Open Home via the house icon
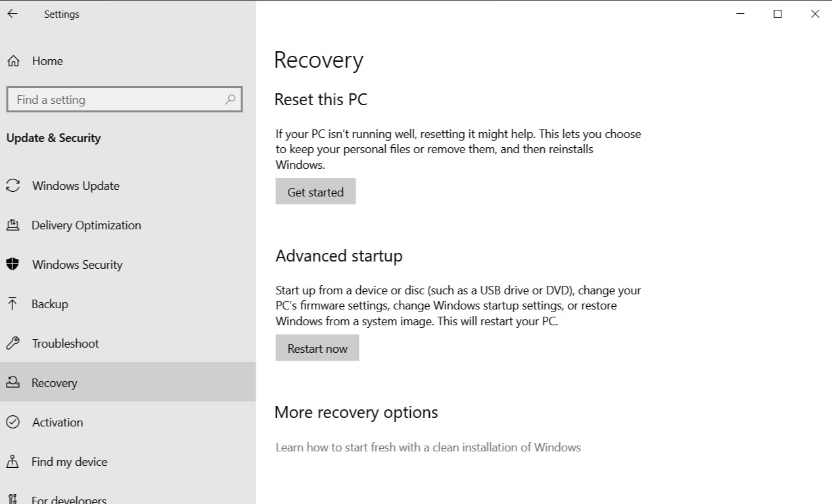This screenshot has height=504, width=832. pos(13,61)
